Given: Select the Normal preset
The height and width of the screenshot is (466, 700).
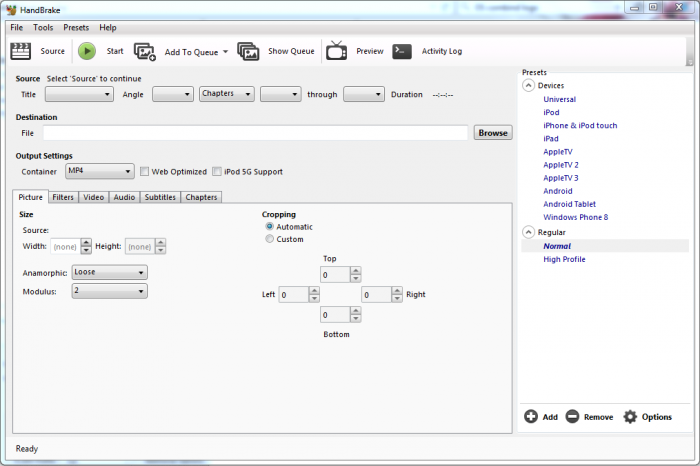Looking at the screenshot, I should [557, 246].
